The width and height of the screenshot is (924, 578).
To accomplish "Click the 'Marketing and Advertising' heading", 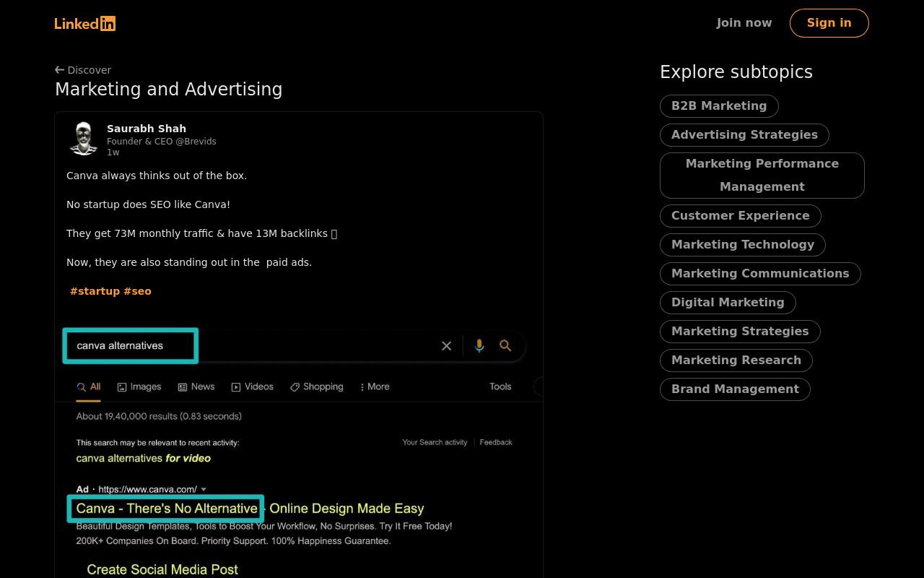I will click(169, 90).
